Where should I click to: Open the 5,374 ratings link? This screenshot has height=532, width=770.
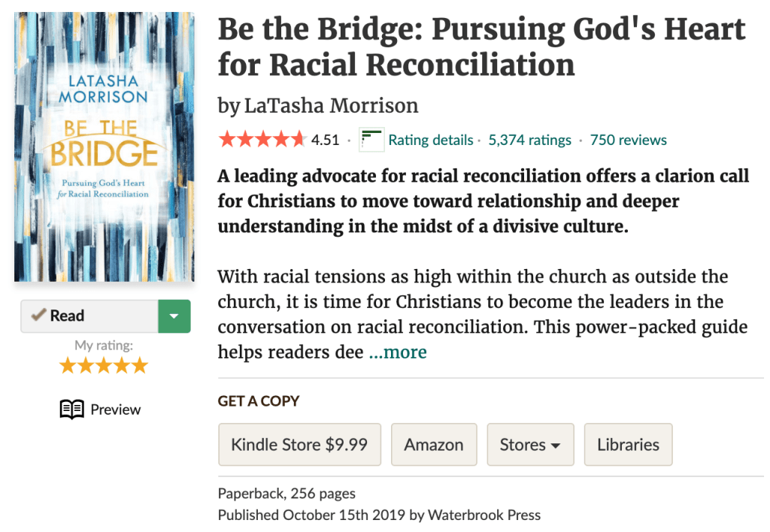(529, 140)
